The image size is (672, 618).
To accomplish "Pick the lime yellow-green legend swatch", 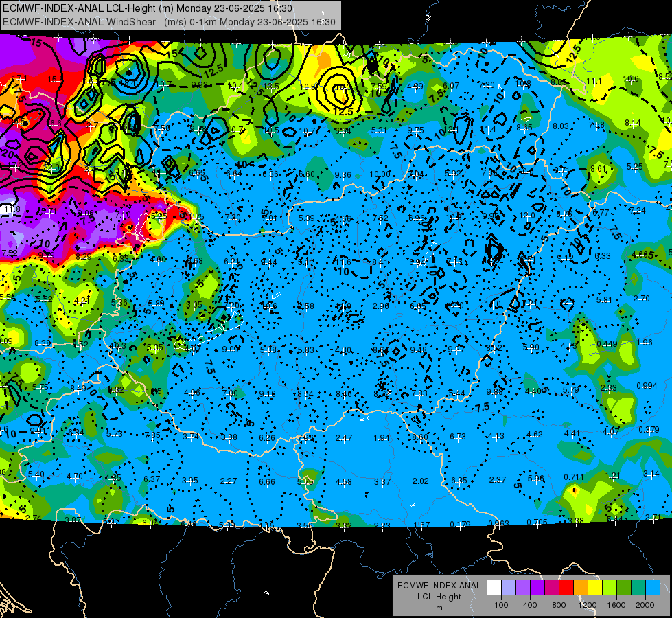I will click(609, 588).
